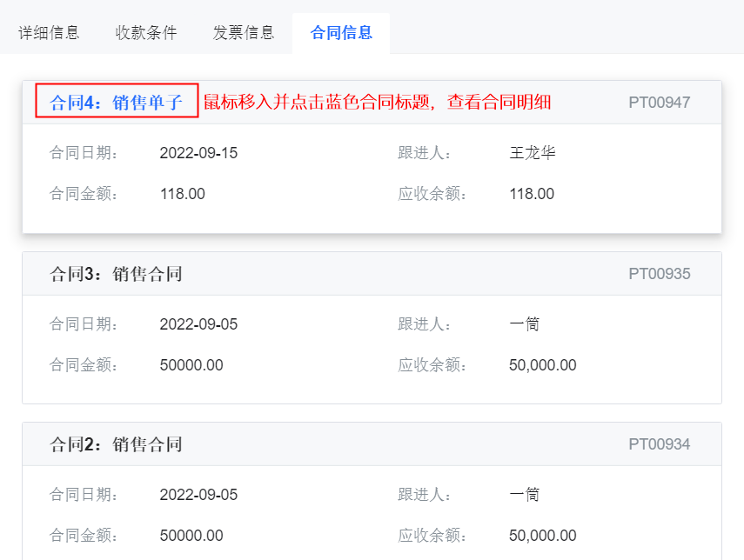The image size is (744, 560).
Task: Select contract date 2022-09-15
Action: pos(198,153)
